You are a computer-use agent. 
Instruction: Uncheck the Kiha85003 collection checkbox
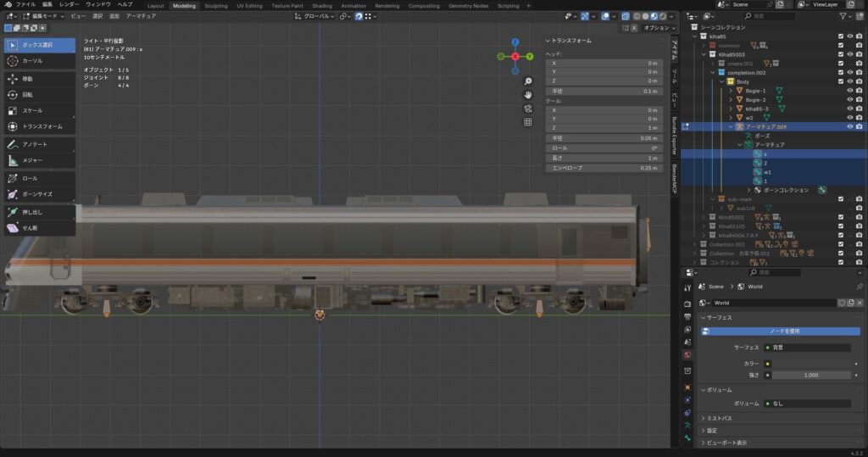tap(840, 54)
